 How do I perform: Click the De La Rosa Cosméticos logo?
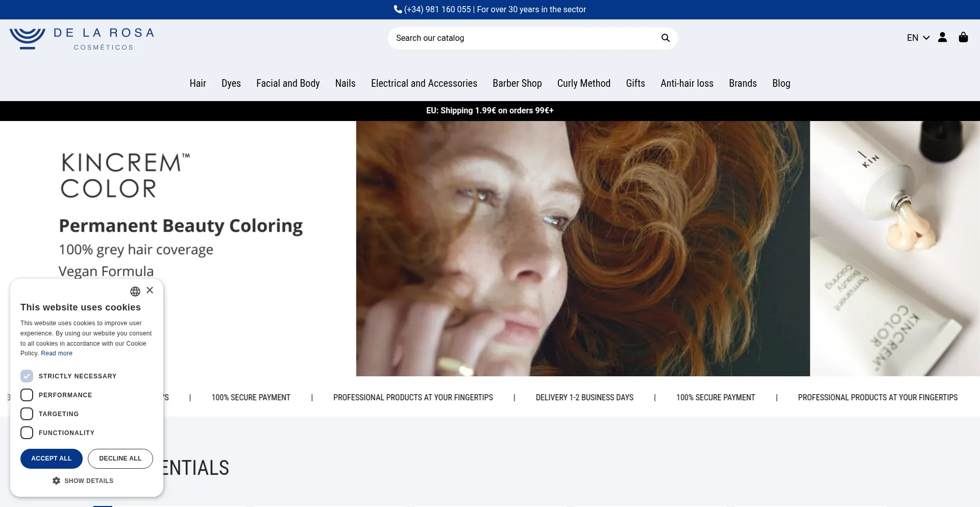coord(82,39)
